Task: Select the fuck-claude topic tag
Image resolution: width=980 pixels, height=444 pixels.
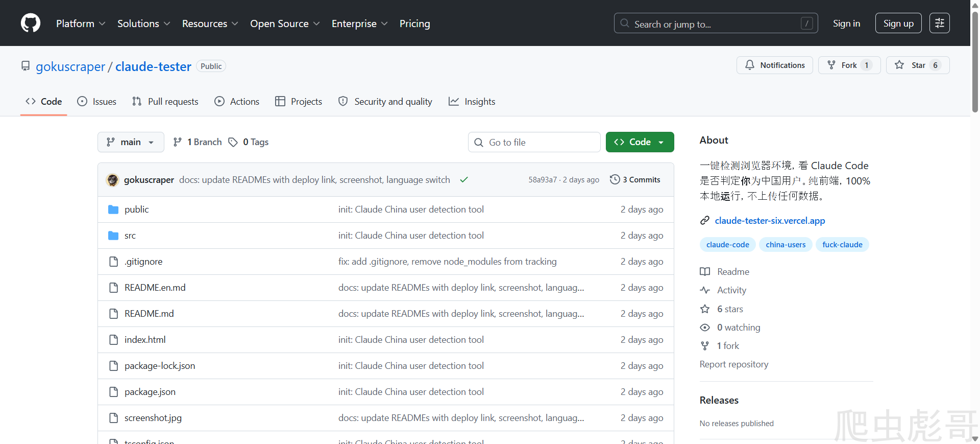Action: click(x=842, y=245)
